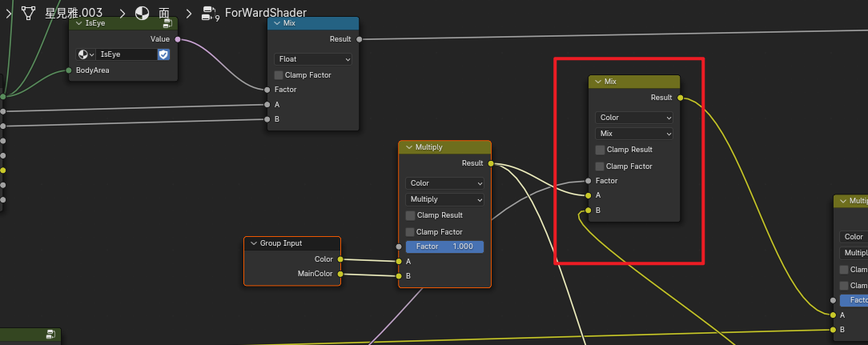This screenshot has height=345, width=868.
Task: Click Color output socket on Group Input
Action: click(x=340, y=259)
